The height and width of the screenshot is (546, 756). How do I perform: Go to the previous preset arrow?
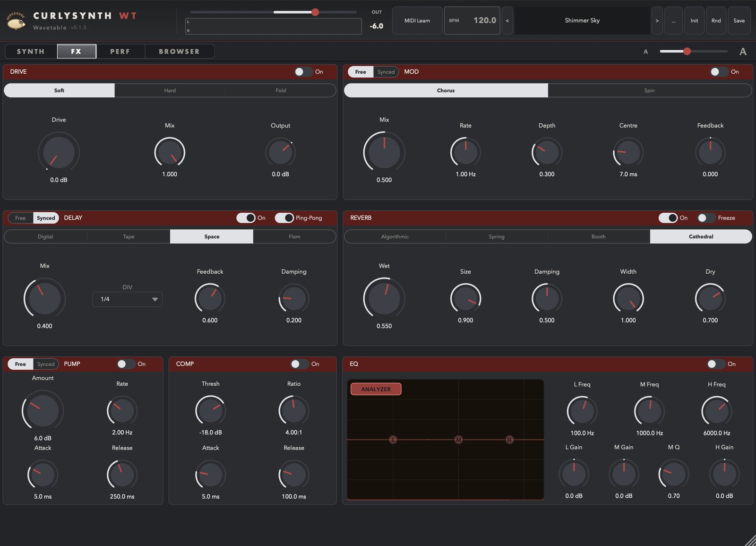(507, 20)
